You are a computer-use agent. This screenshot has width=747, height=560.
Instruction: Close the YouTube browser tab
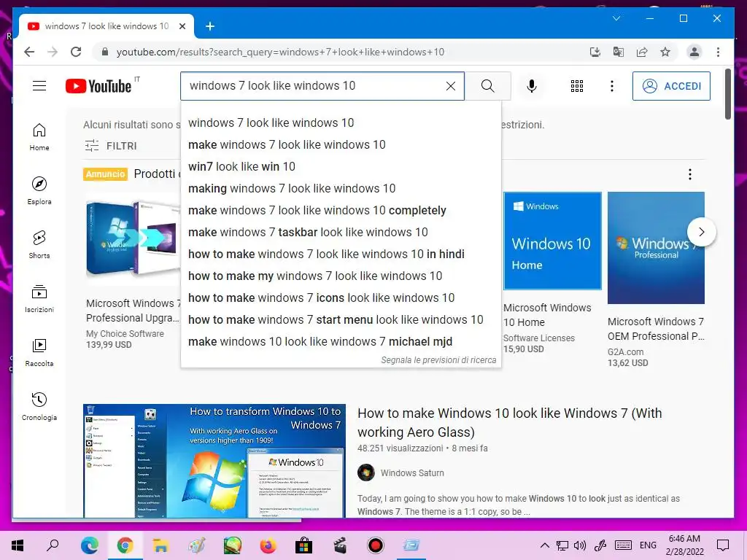point(182,26)
